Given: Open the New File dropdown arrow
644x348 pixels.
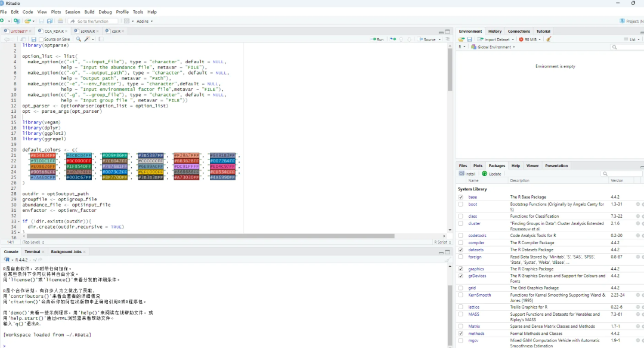Looking at the screenshot, I should point(8,21).
